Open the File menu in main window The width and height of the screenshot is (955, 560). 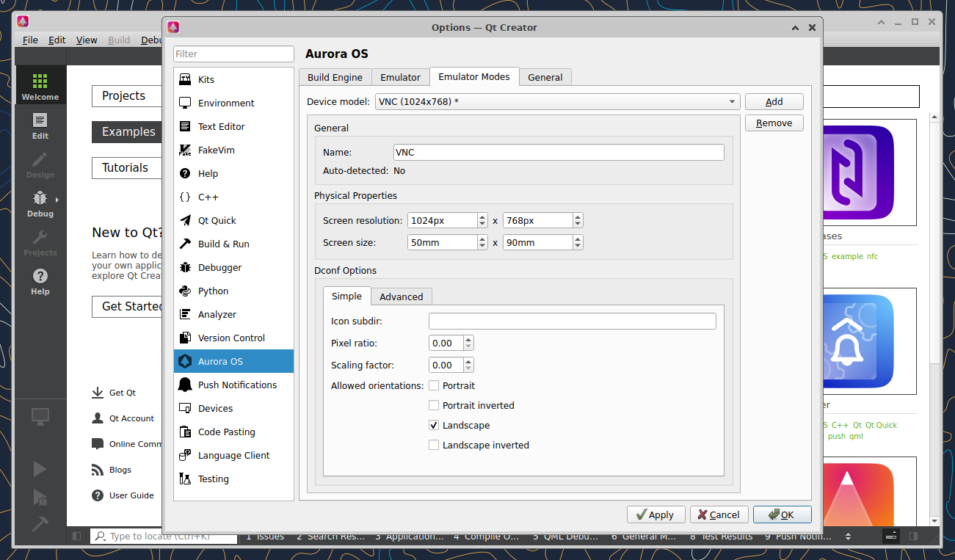point(30,40)
